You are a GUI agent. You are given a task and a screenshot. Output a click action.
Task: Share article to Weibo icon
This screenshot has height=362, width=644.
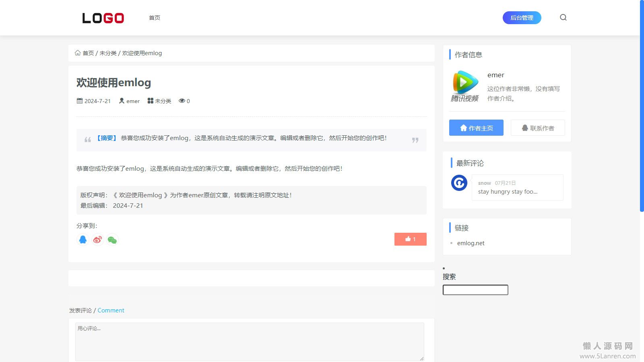[97, 240]
